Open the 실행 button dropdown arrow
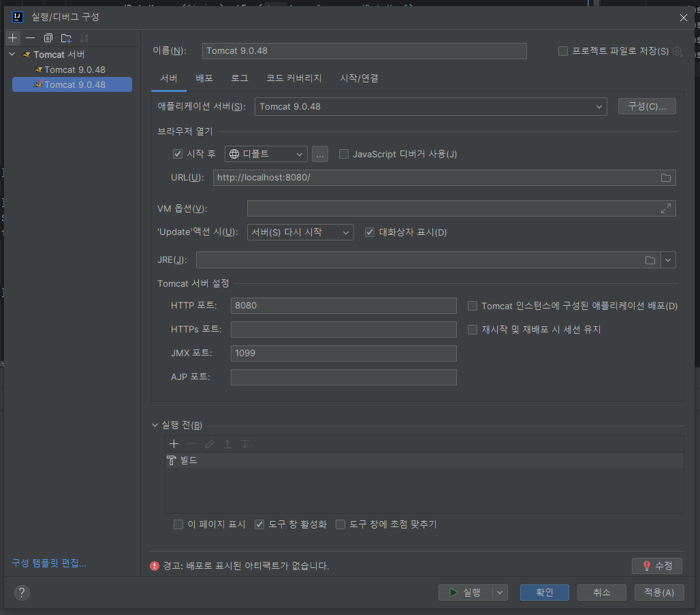The image size is (700, 615). pos(500,593)
